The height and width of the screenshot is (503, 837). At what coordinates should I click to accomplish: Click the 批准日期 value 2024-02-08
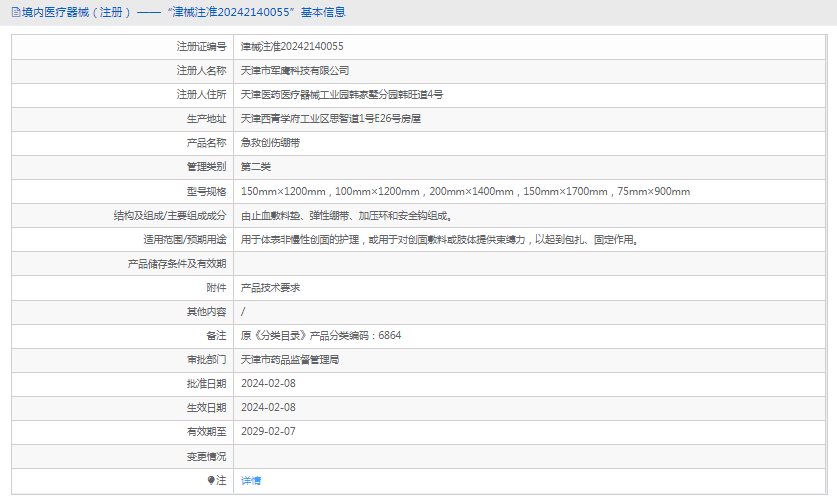tap(268, 383)
